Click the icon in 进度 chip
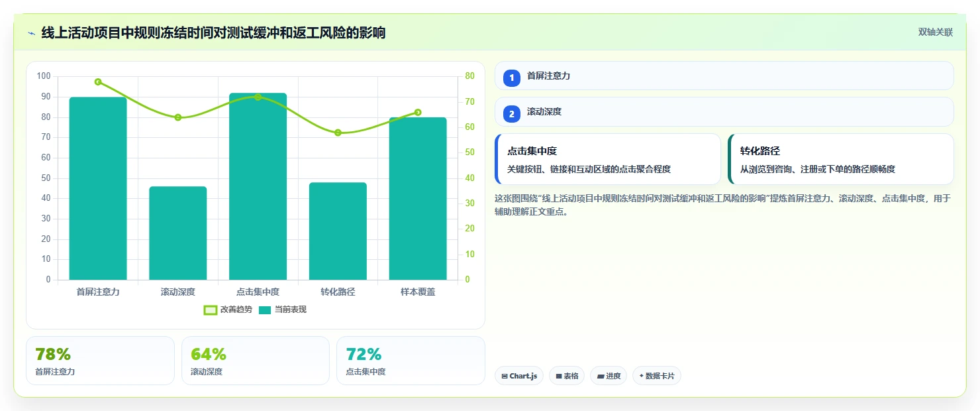 (601, 376)
